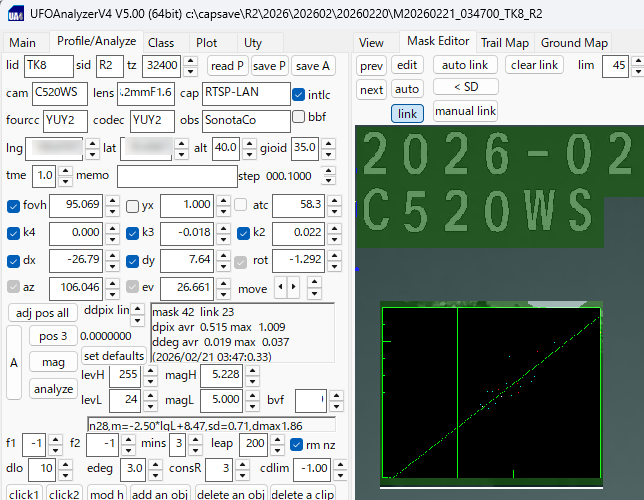Select the Uty tab
This screenshot has height=500, width=644.
pos(253,43)
